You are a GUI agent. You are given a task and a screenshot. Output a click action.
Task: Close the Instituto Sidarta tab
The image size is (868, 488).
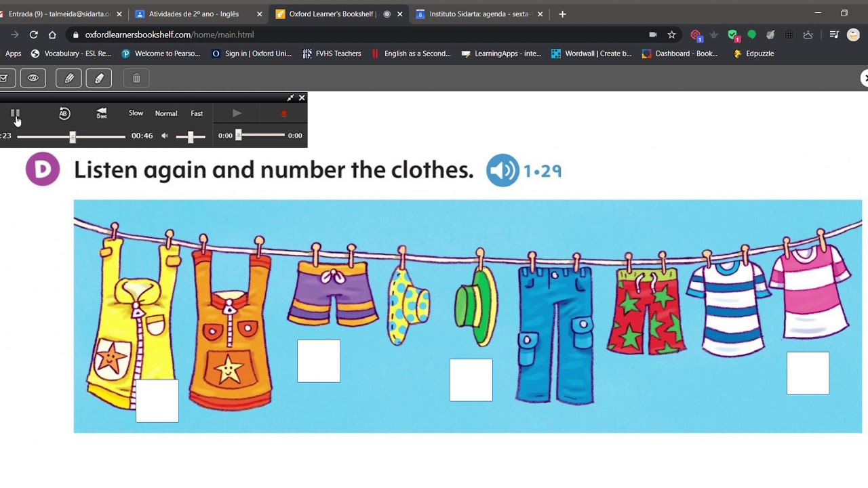coord(540,14)
